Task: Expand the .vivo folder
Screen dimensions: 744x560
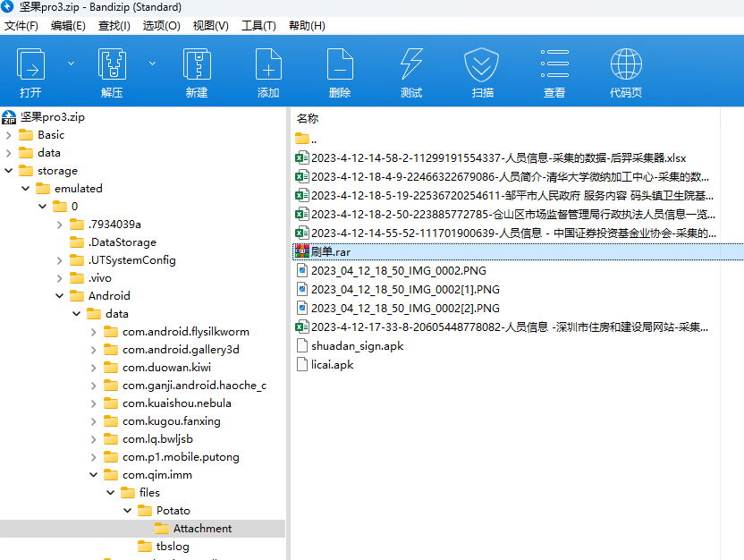Action: [60, 278]
